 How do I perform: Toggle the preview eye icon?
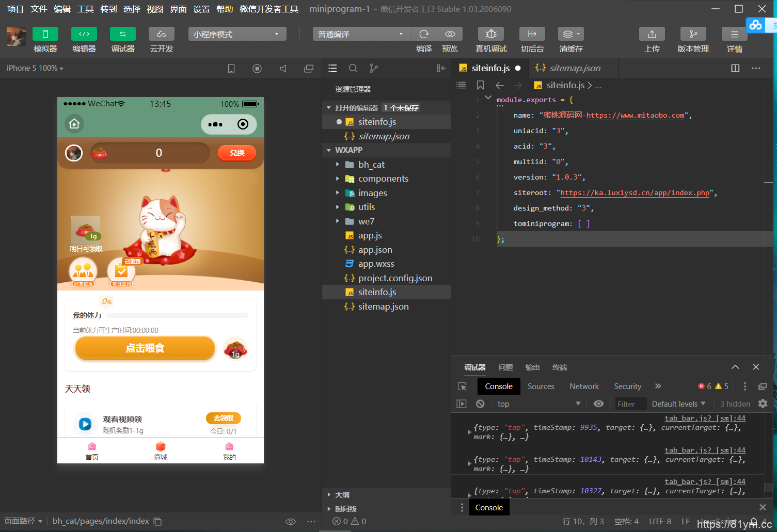click(450, 34)
